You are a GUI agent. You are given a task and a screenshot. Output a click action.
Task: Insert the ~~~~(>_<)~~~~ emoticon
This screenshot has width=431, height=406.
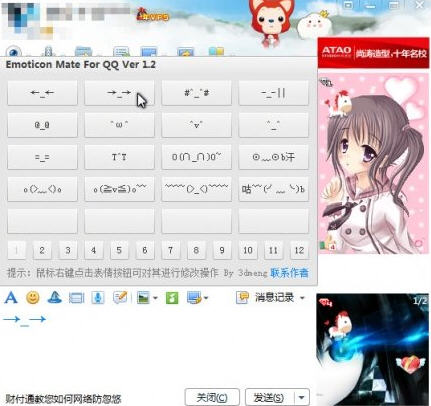(x=197, y=189)
